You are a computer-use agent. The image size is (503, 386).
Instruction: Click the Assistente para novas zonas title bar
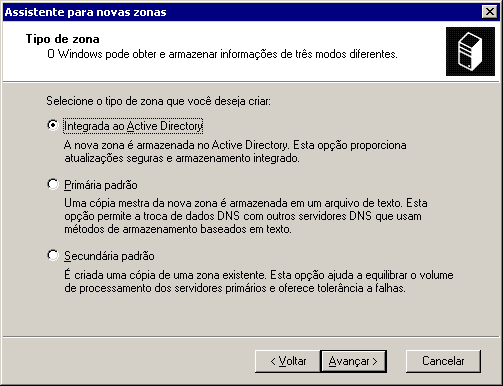(242, 12)
